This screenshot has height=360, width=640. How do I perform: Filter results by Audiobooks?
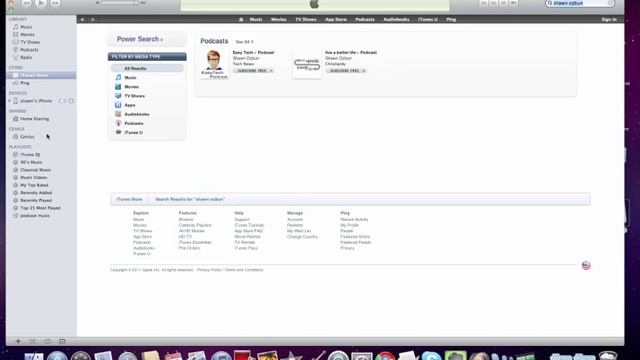[137, 114]
